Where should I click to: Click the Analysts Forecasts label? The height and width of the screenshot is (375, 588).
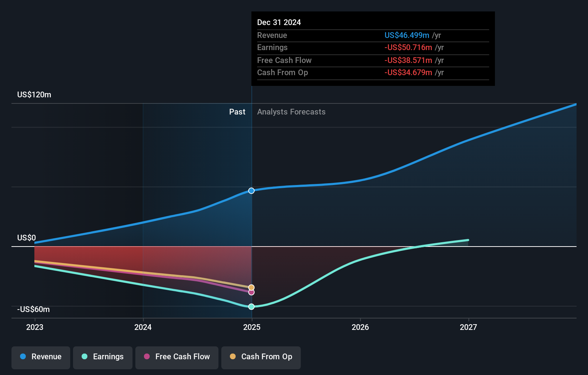[291, 112]
